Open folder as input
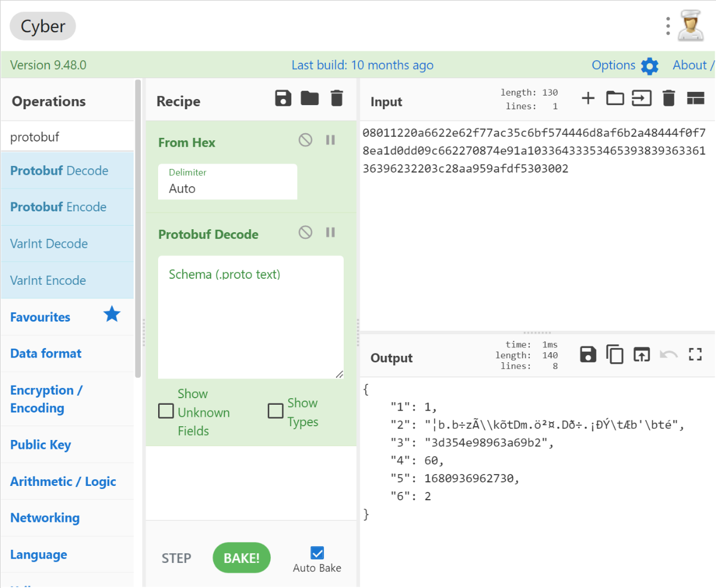This screenshot has width=716, height=588. pyautogui.click(x=615, y=98)
